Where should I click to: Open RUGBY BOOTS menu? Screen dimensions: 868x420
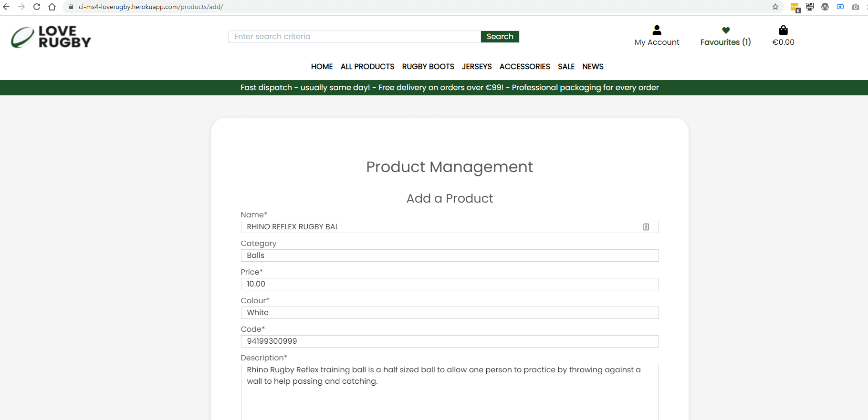click(x=428, y=67)
